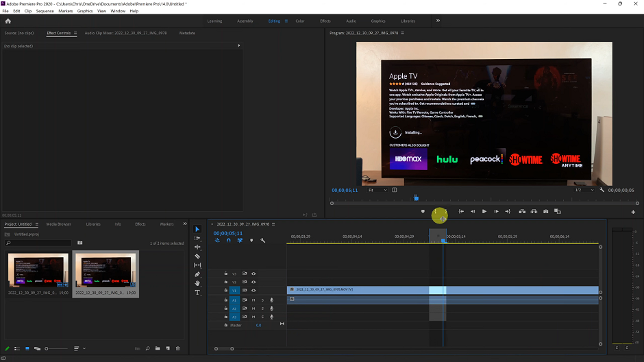Viewport: 644px width, 362px height.
Task: Switch to Assembly workspace
Action: click(x=245, y=21)
